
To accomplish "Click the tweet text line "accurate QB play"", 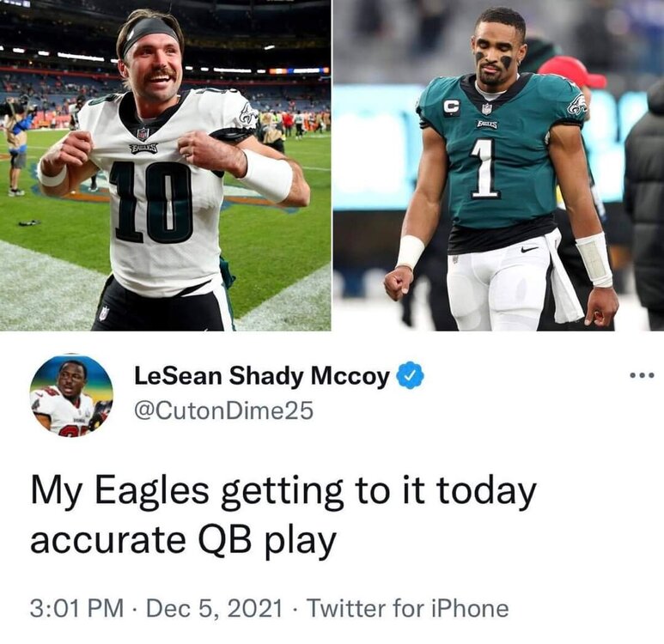I will coord(184,542).
